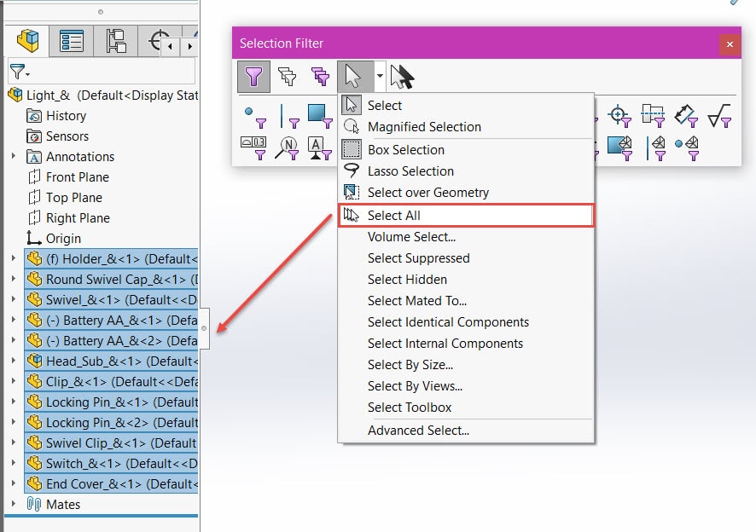The image size is (756, 532).
Task: Select the History folder
Action: click(x=56, y=116)
